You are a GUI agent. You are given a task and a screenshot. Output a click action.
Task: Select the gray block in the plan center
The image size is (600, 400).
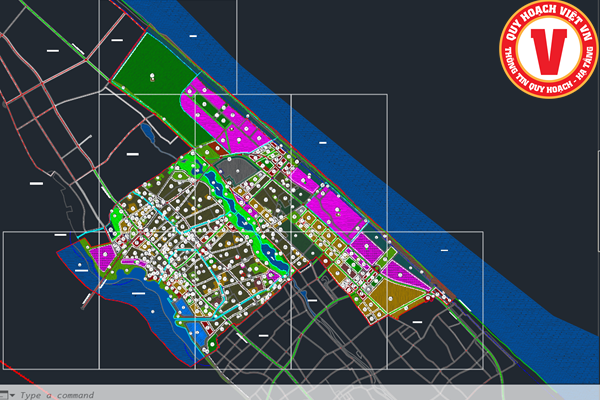click(236, 171)
